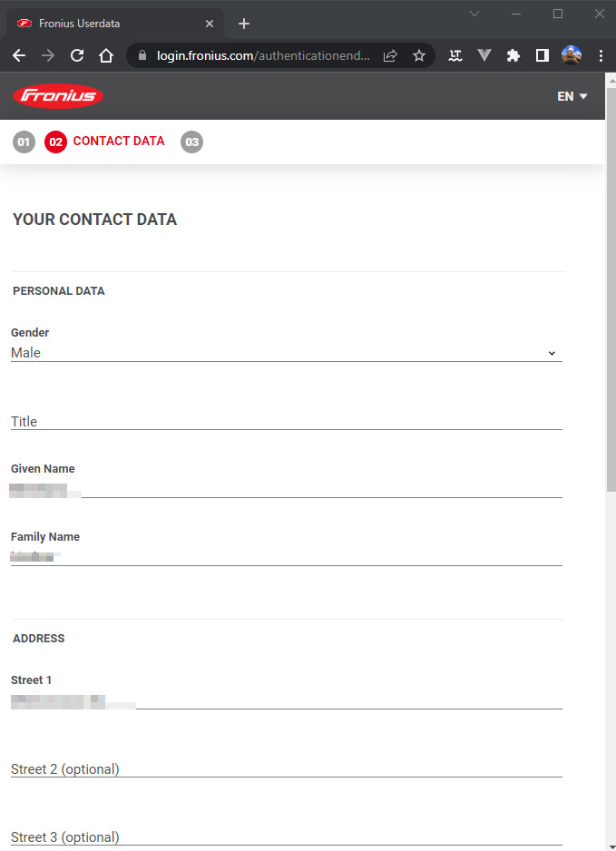The width and height of the screenshot is (616, 851).
Task: Open the EN language selector
Action: 572,96
